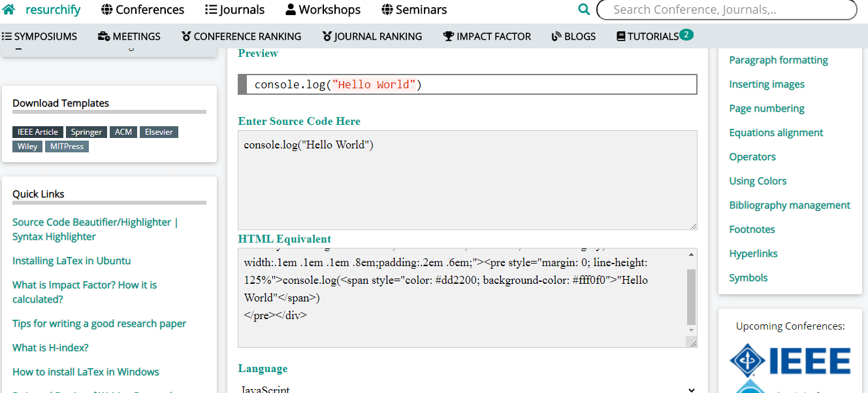Open the Conferences menu
The width and height of the screenshot is (868, 393).
143,10
